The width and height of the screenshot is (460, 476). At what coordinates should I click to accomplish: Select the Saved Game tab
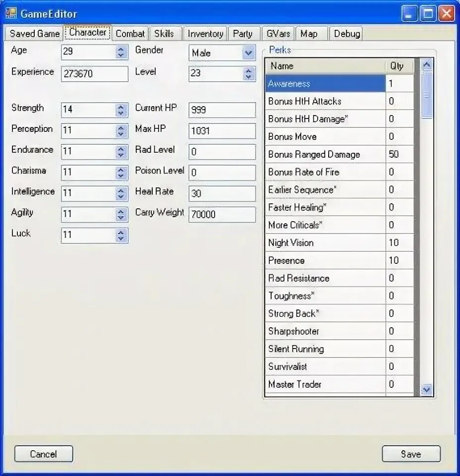point(33,33)
